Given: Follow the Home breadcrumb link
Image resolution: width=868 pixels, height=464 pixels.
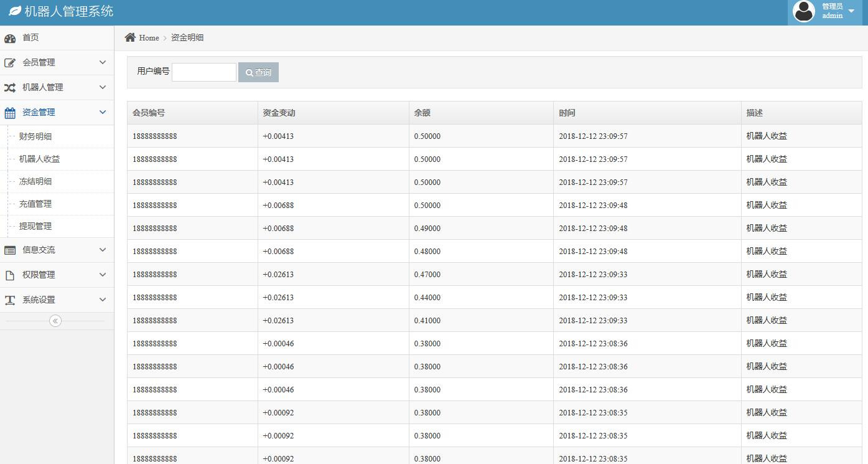Looking at the screenshot, I should tap(149, 38).
